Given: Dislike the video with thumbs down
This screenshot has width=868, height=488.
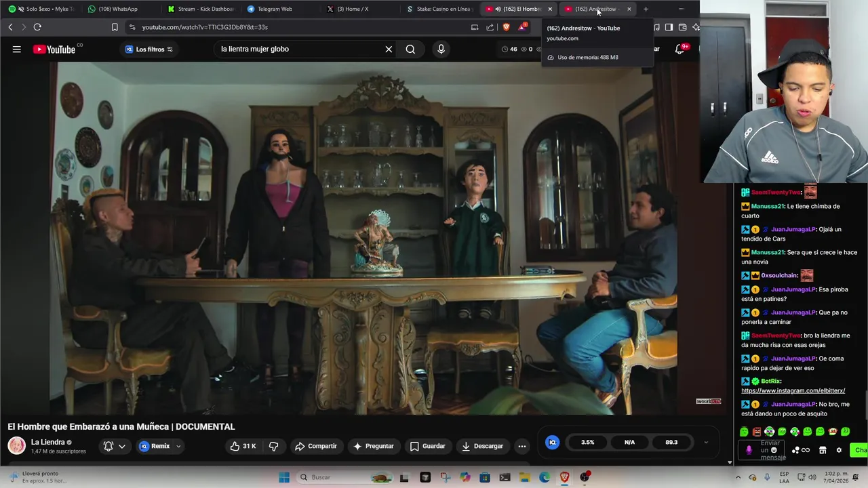Looking at the screenshot, I should (273, 446).
